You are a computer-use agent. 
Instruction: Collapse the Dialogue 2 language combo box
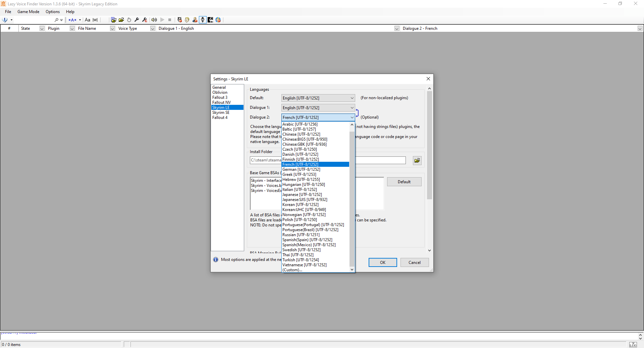pos(352,118)
